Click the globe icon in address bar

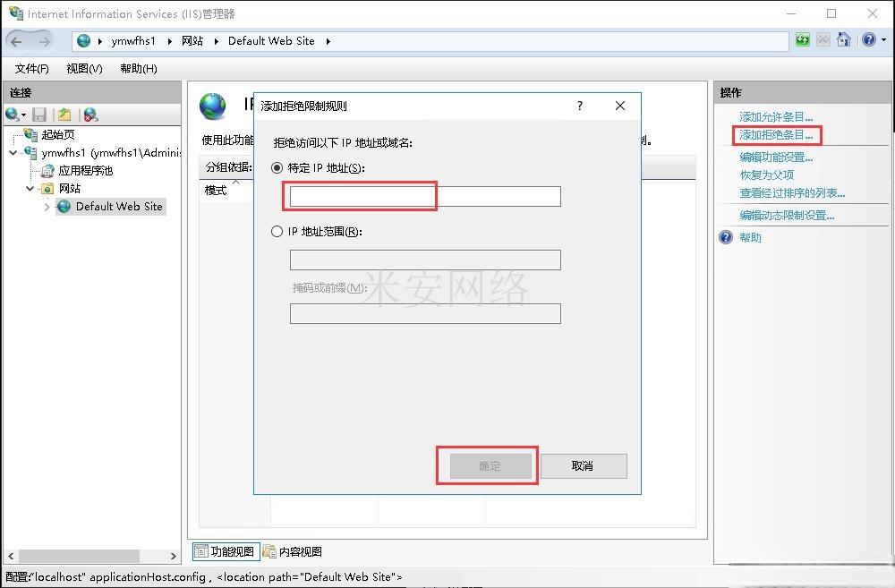pyautogui.click(x=84, y=40)
